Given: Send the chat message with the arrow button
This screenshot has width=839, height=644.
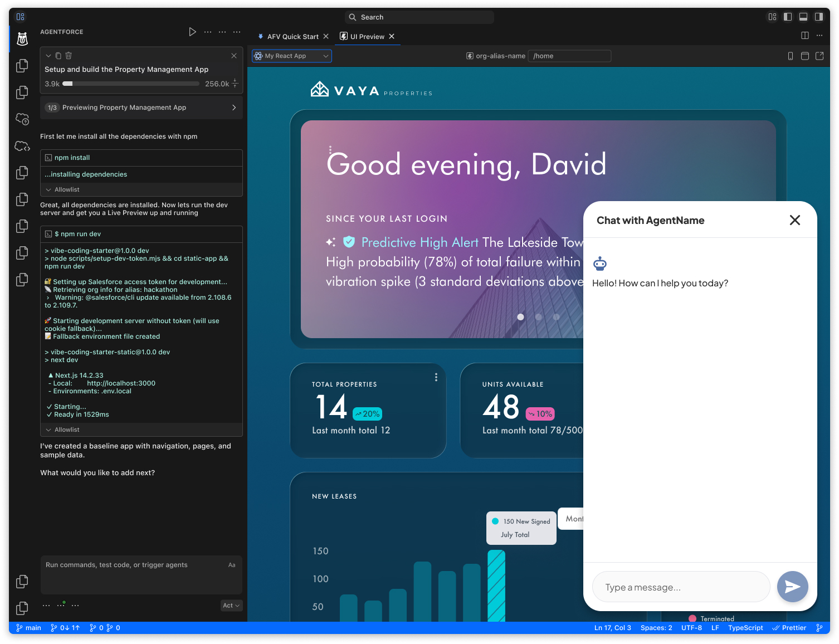Looking at the screenshot, I should tap(793, 587).
